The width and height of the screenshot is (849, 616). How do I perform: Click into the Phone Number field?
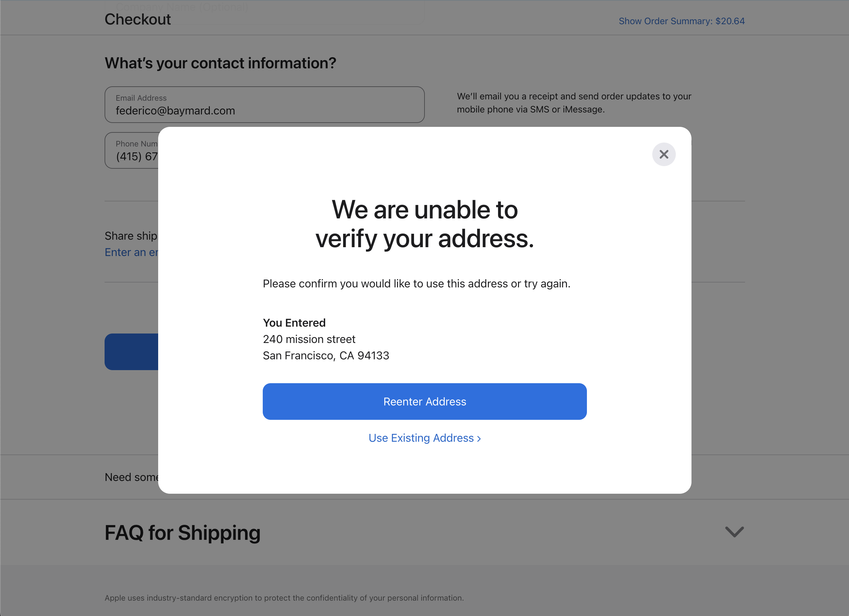pos(132,150)
